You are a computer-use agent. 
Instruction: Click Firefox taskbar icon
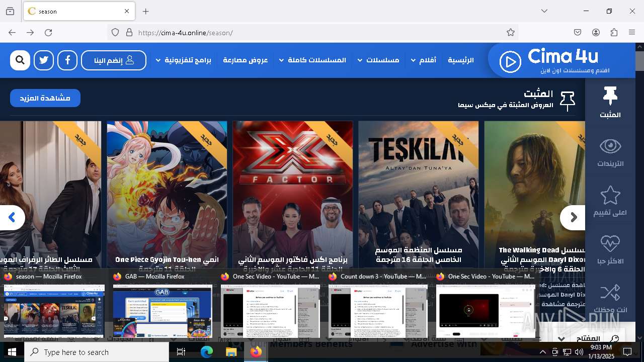coord(256,352)
